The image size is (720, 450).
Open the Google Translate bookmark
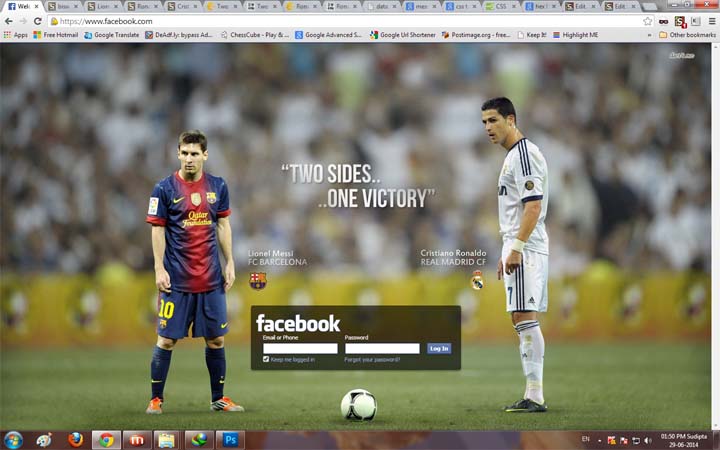[112, 35]
